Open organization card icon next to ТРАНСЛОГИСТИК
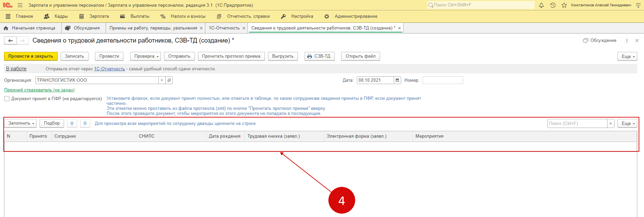Viewport: 644px width, 217px height. (x=169, y=80)
